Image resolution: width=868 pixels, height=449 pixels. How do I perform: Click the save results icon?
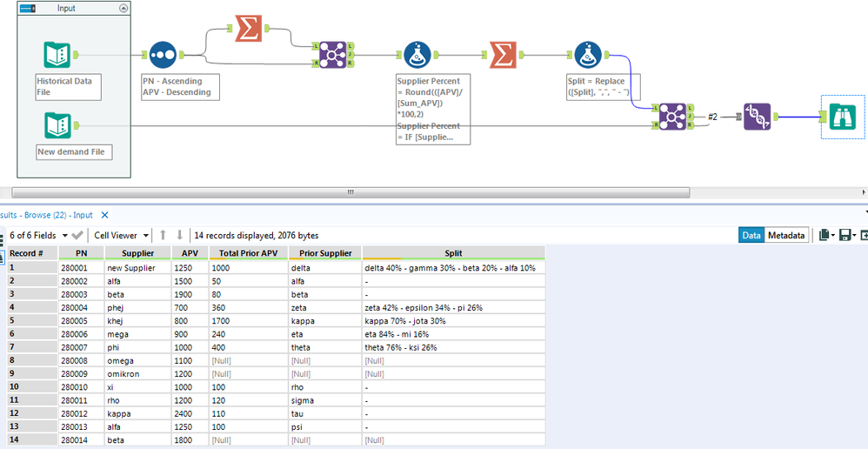(x=845, y=235)
